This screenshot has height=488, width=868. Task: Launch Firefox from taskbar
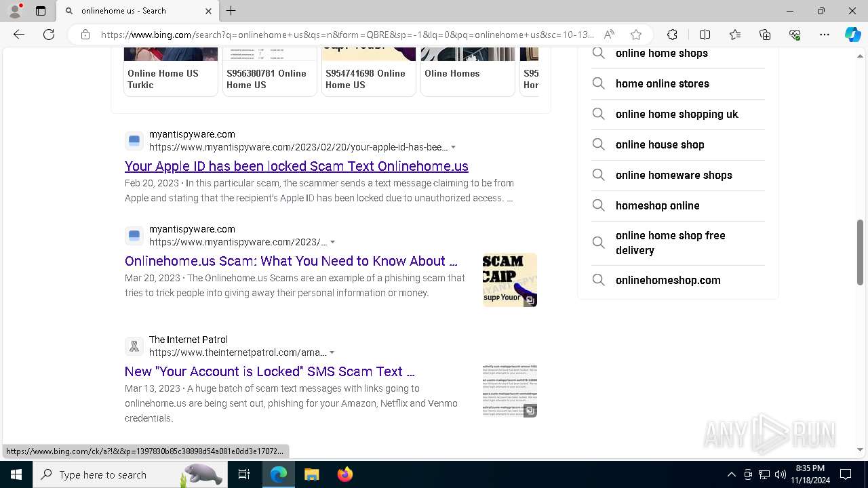[344, 474]
